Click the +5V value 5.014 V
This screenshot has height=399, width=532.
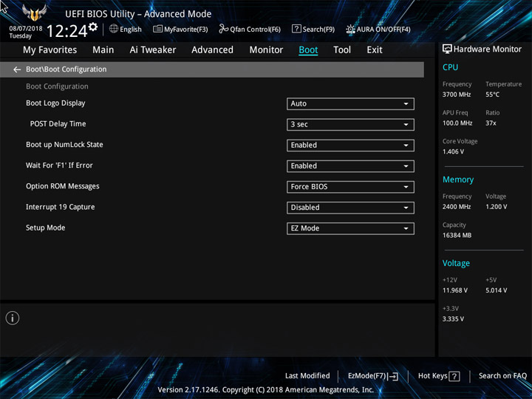pyautogui.click(x=497, y=290)
